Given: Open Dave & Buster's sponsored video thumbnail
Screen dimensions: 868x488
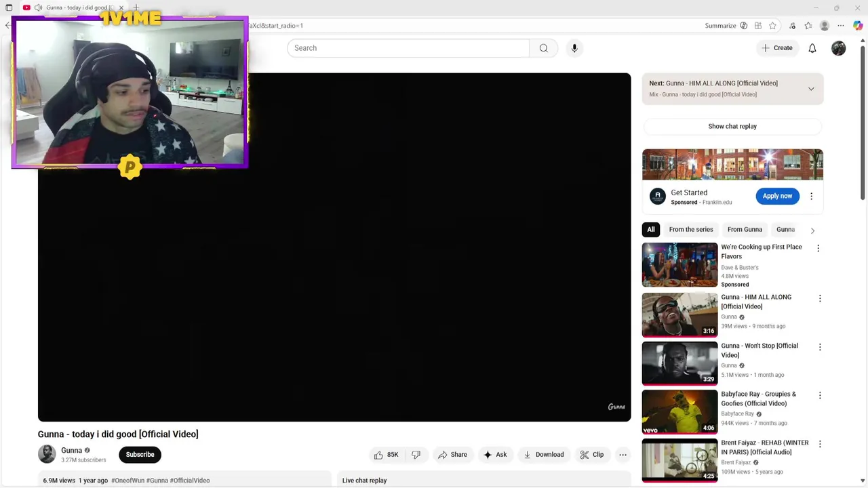Looking at the screenshot, I should 679,264.
